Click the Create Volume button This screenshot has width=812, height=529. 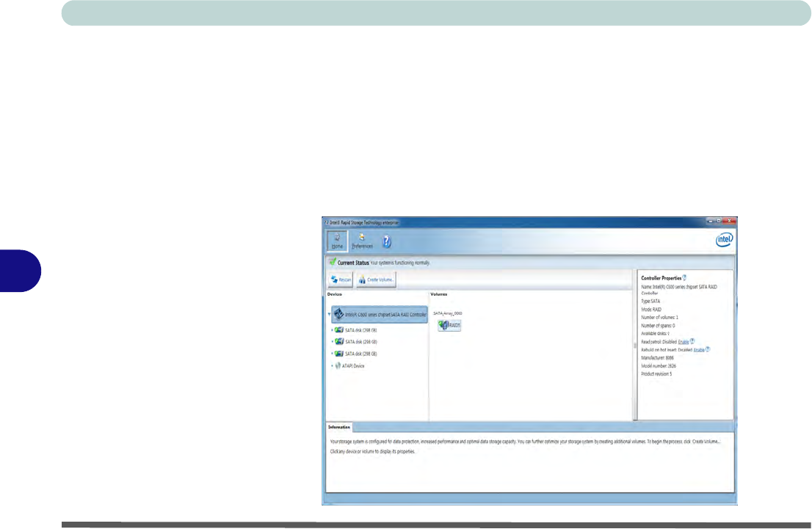click(377, 280)
